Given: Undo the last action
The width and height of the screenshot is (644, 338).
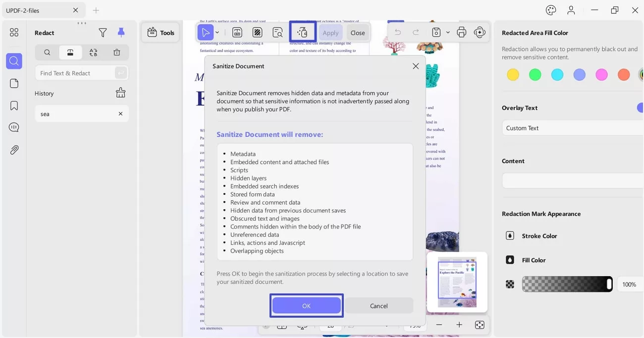Looking at the screenshot, I should 397,32.
